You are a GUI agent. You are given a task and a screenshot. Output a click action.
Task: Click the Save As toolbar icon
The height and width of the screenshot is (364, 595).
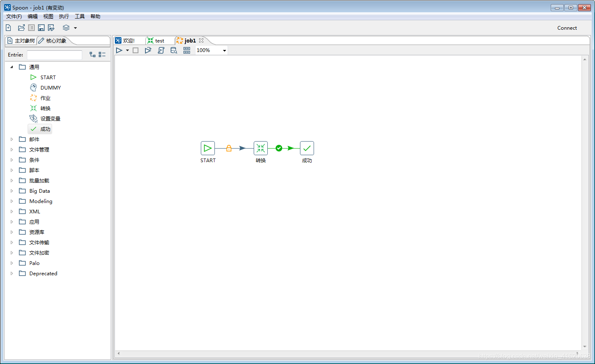pos(51,28)
